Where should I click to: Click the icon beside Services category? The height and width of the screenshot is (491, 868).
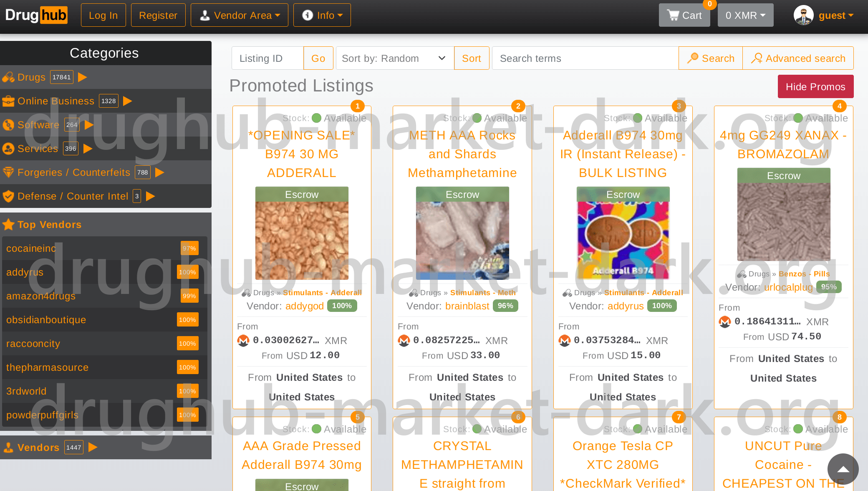(x=8, y=149)
